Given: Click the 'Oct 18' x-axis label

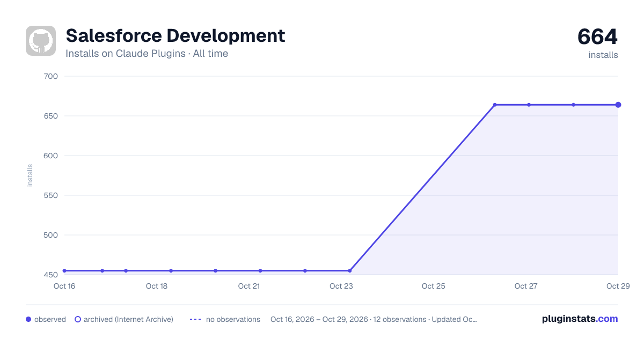Looking at the screenshot, I should tap(157, 286).
